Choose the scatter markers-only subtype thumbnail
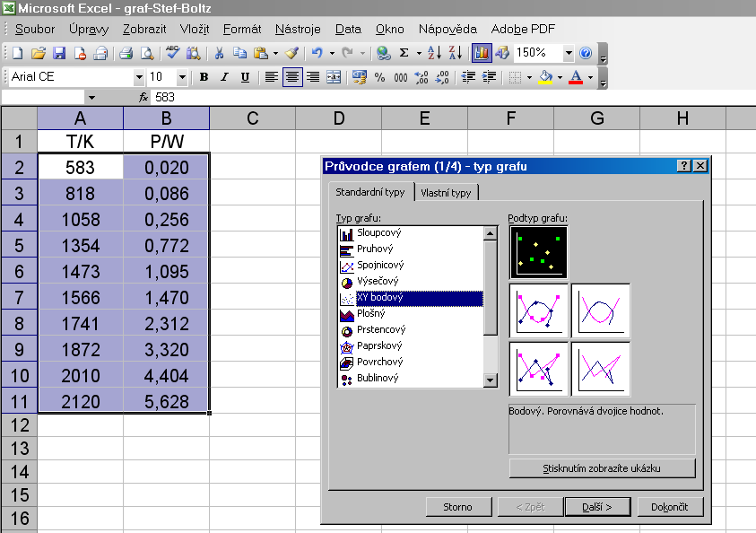The height and width of the screenshot is (533, 756). click(539, 252)
